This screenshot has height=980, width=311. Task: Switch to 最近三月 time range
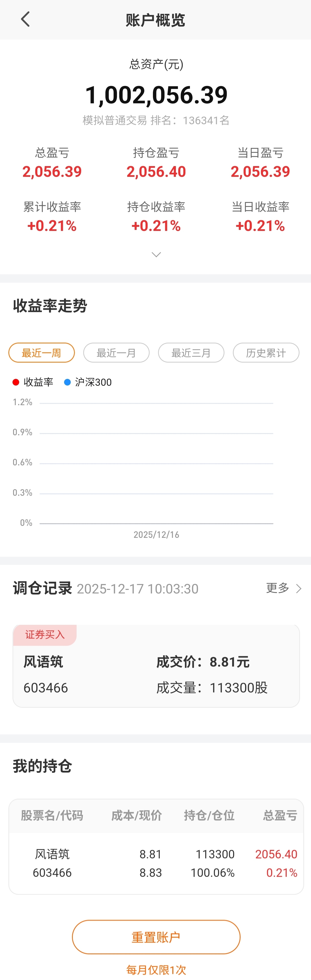click(x=191, y=353)
